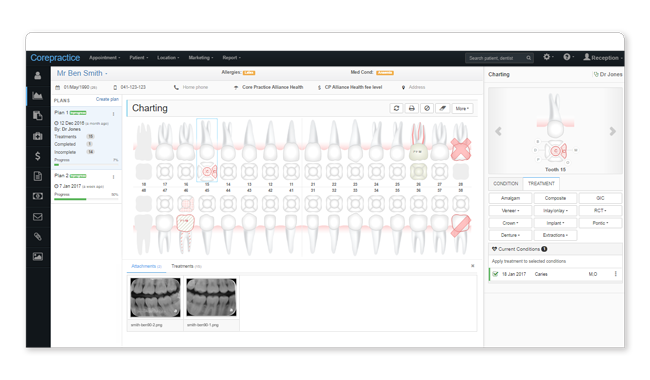Open the Appointment menu

[104, 58]
